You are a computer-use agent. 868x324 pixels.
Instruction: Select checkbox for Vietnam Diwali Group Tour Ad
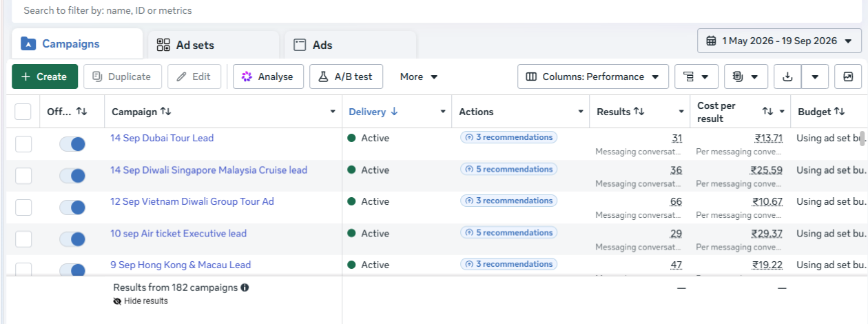point(23,207)
